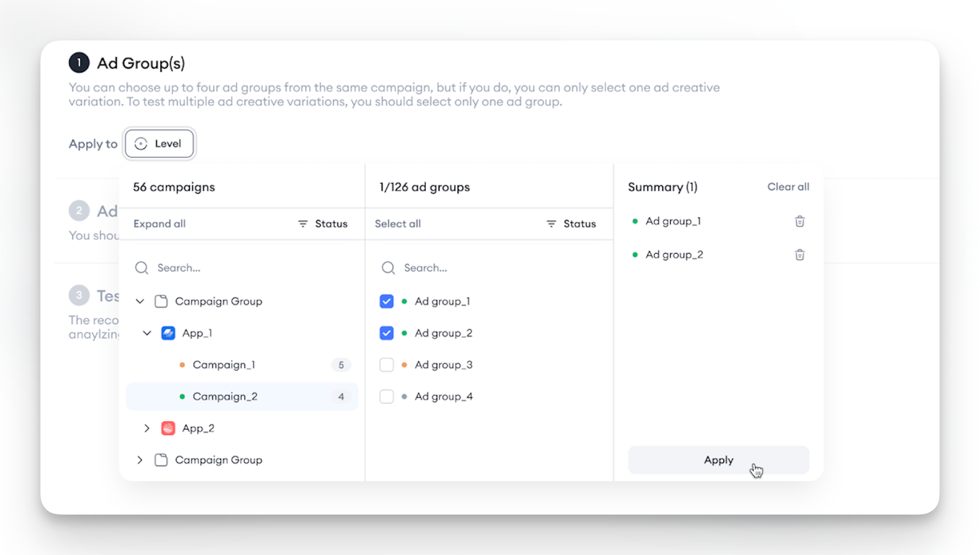Select Campaign_2 in the tree

pos(242,397)
